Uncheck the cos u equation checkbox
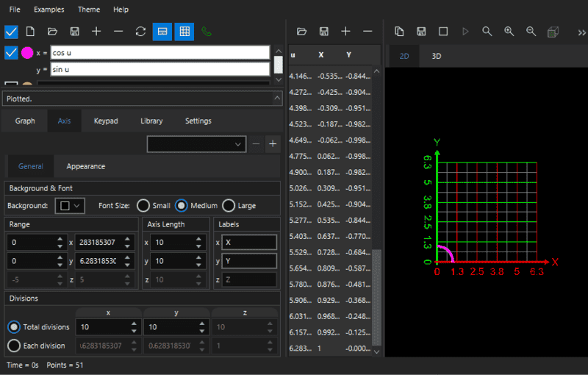This screenshot has height=375, width=588. 11,53
